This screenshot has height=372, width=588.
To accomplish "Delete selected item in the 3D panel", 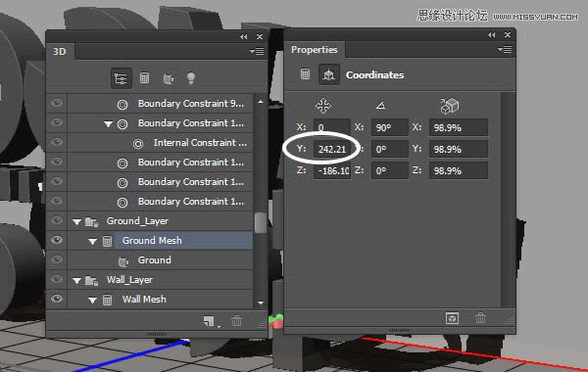I will pos(236,321).
